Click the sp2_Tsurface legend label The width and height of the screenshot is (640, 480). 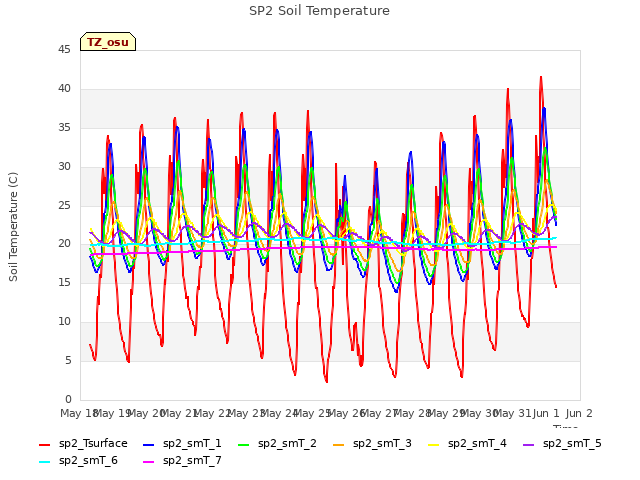[93, 444]
